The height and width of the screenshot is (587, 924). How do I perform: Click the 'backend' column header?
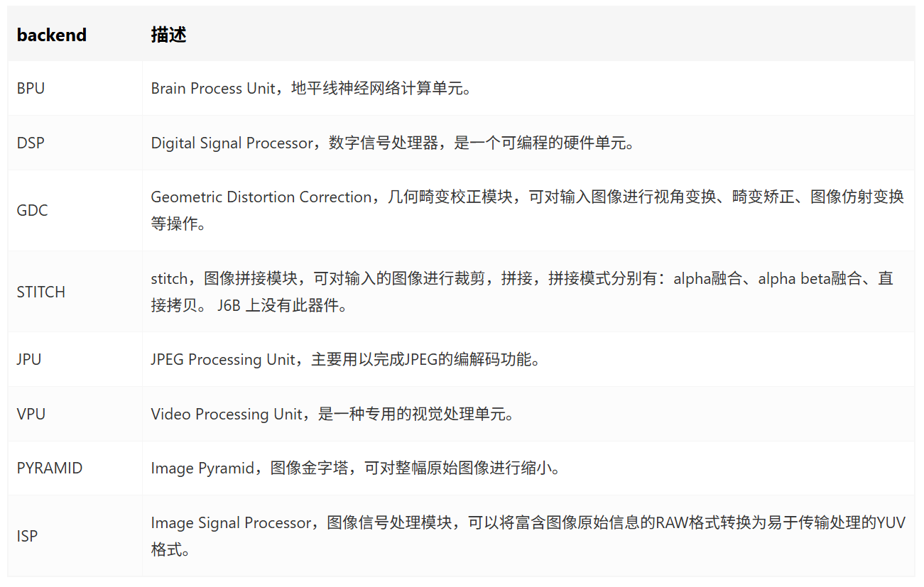[52, 35]
